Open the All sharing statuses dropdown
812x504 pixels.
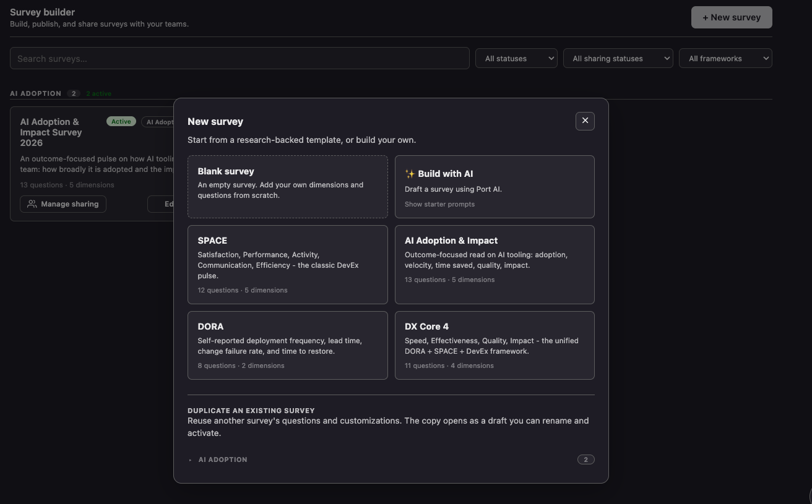coord(618,58)
